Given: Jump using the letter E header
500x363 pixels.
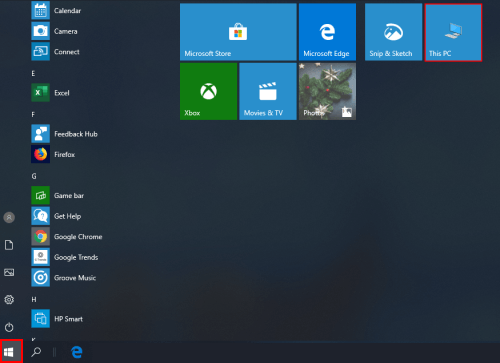Looking at the screenshot, I should 33,73.
